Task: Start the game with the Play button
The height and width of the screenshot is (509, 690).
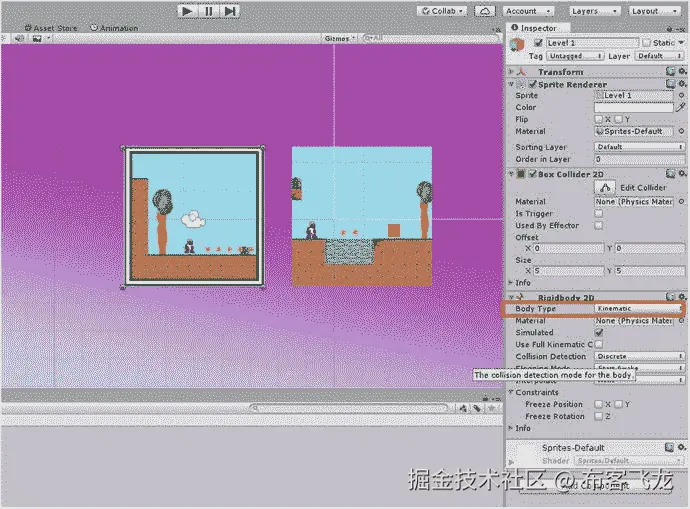Action: pyautogui.click(x=188, y=11)
